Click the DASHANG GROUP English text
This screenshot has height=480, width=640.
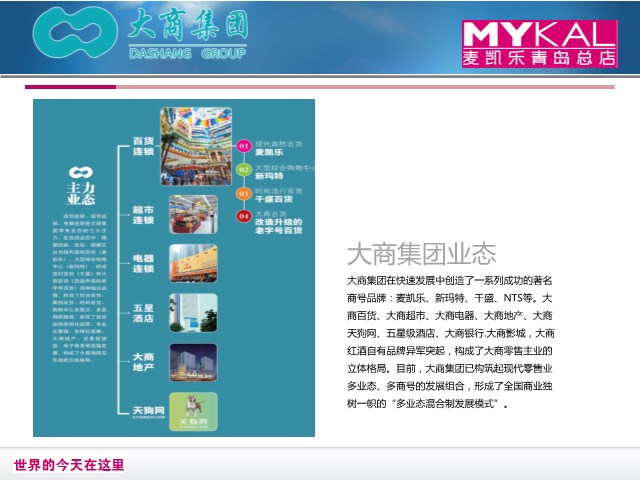pos(188,53)
